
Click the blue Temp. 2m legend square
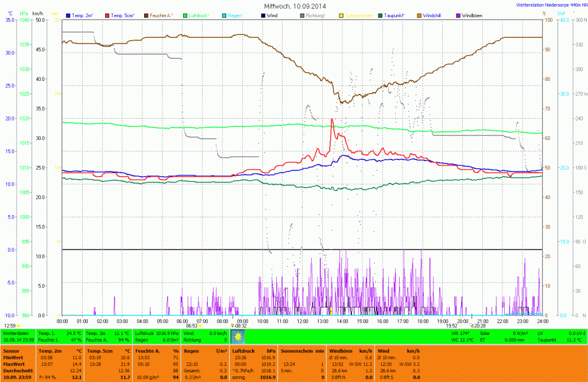pos(69,15)
